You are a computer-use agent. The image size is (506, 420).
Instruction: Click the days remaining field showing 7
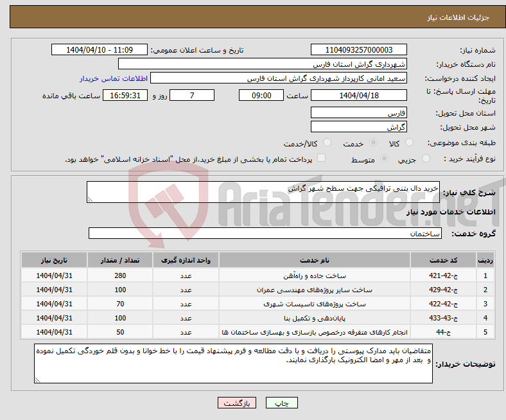pos(192,95)
